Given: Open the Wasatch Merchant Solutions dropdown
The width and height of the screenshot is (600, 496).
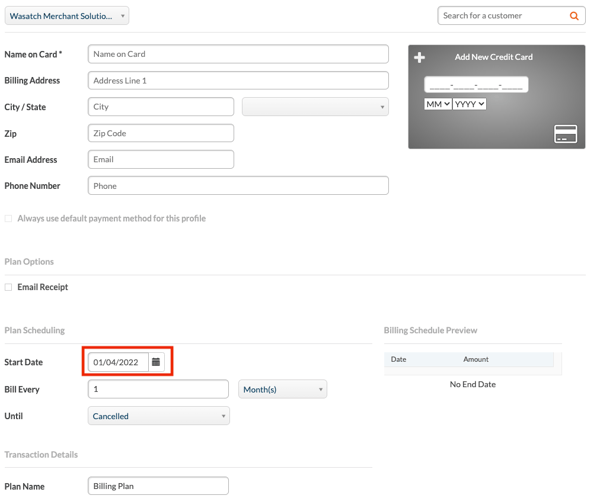Looking at the screenshot, I should tap(67, 16).
